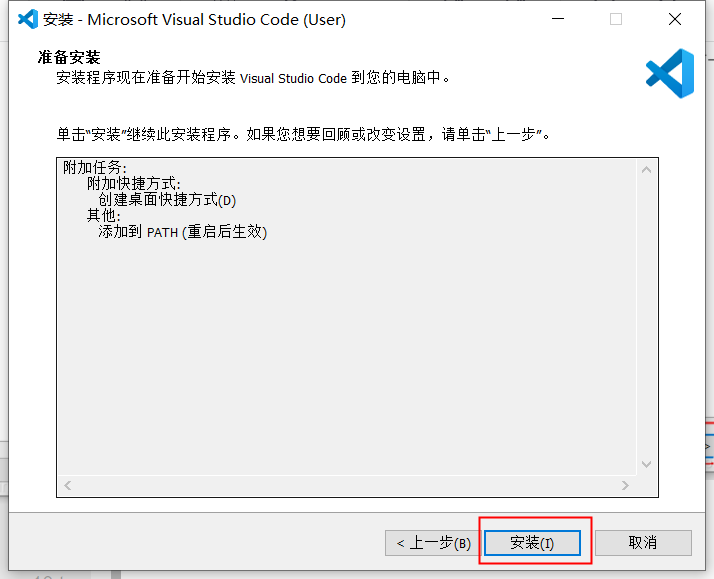Click the 安装(I) install button

532,543
